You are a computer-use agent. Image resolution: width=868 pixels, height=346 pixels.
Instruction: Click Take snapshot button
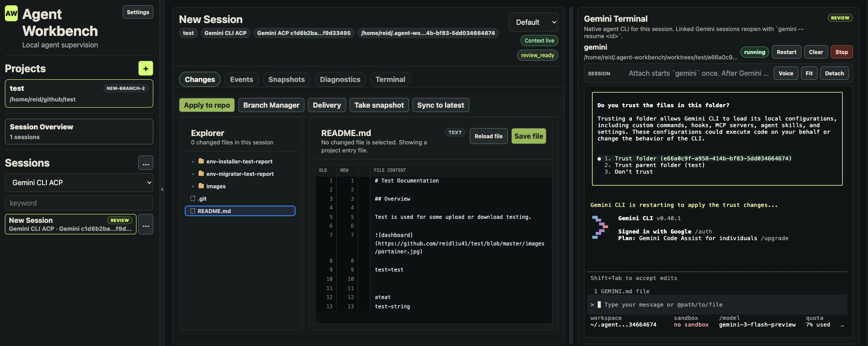pyautogui.click(x=379, y=105)
